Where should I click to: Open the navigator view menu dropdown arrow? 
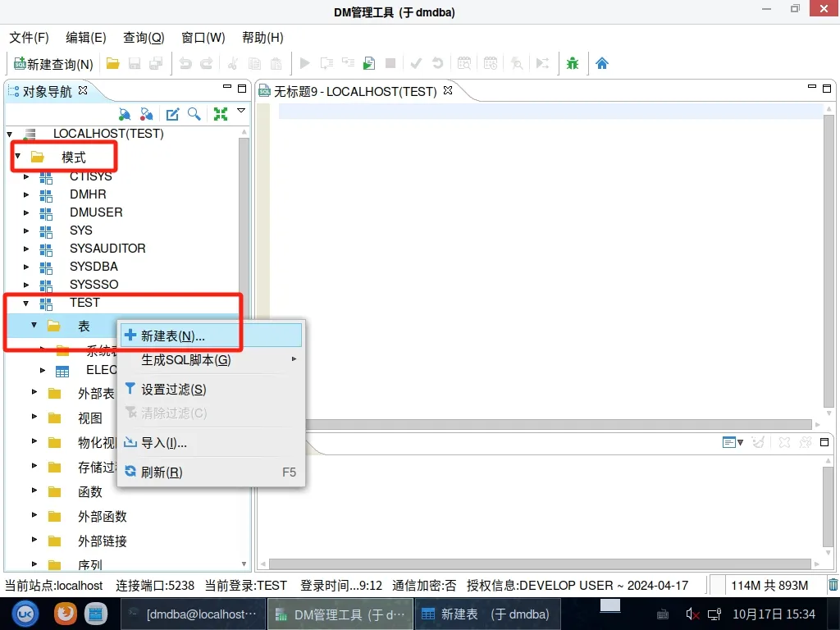241,111
